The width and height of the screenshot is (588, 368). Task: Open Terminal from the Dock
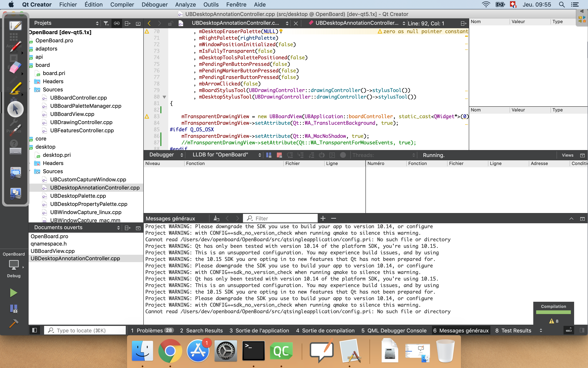pos(253,351)
